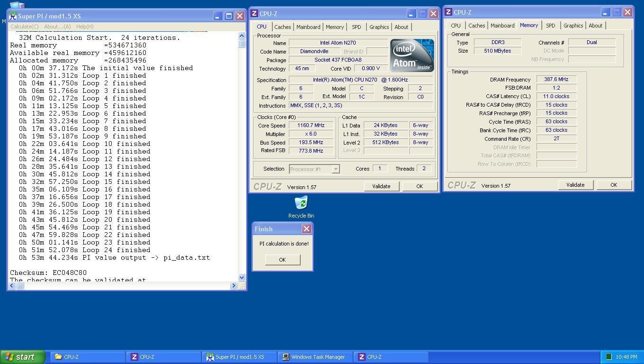The height and width of the screenshot is (364, 644).
Task: Click the Bus Speed 193.5 MHz value
Action: 311,142
